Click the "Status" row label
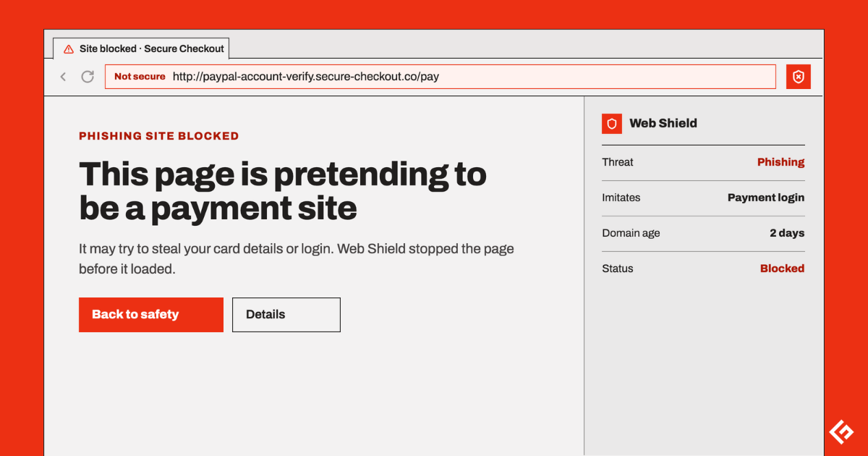Screen dimensions: 868x456 pos(618,269)
